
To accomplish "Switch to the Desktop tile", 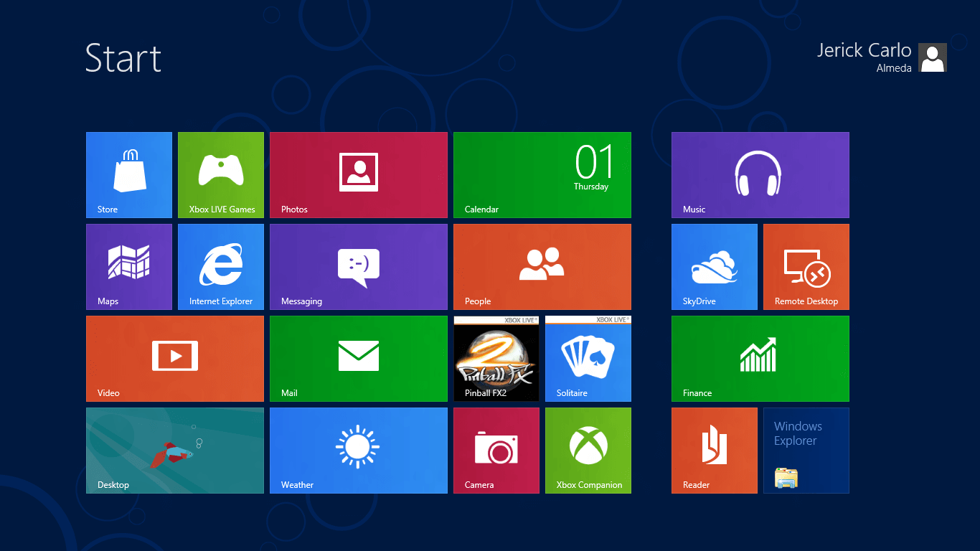I will point(175,451).
